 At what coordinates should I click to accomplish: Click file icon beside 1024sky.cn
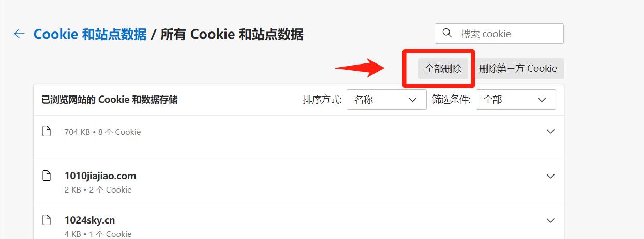pyautogui.click(x=47, y=220)
